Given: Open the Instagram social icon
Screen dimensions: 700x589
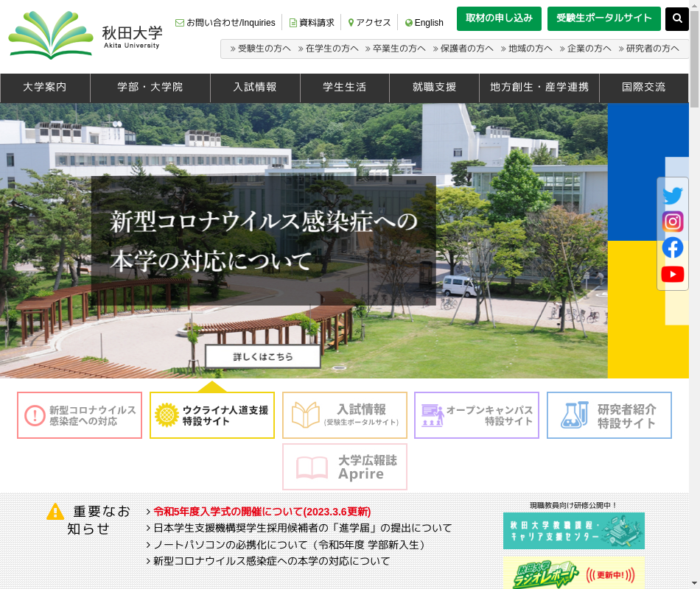Looking at the screenshot, I should (x=672, y=222).
